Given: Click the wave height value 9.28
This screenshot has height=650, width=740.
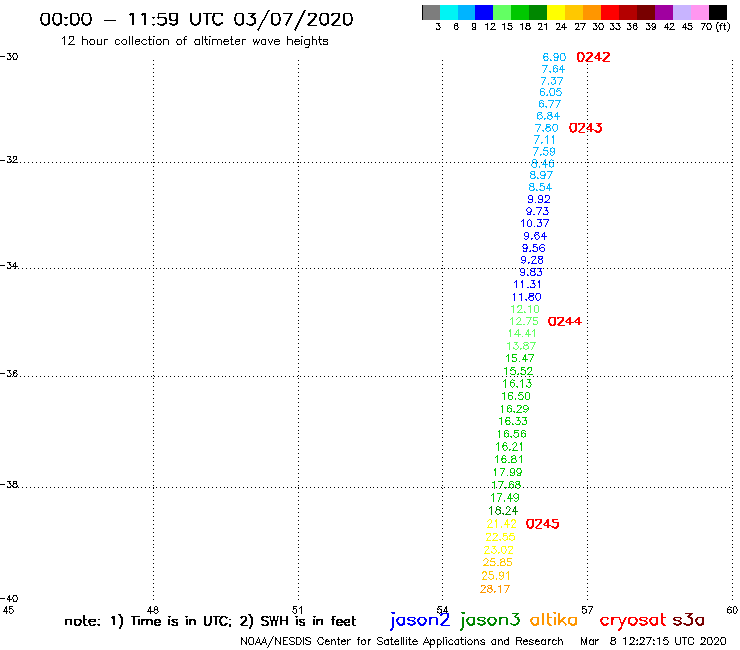Looking at the screenshot, I should click(532, 260).
